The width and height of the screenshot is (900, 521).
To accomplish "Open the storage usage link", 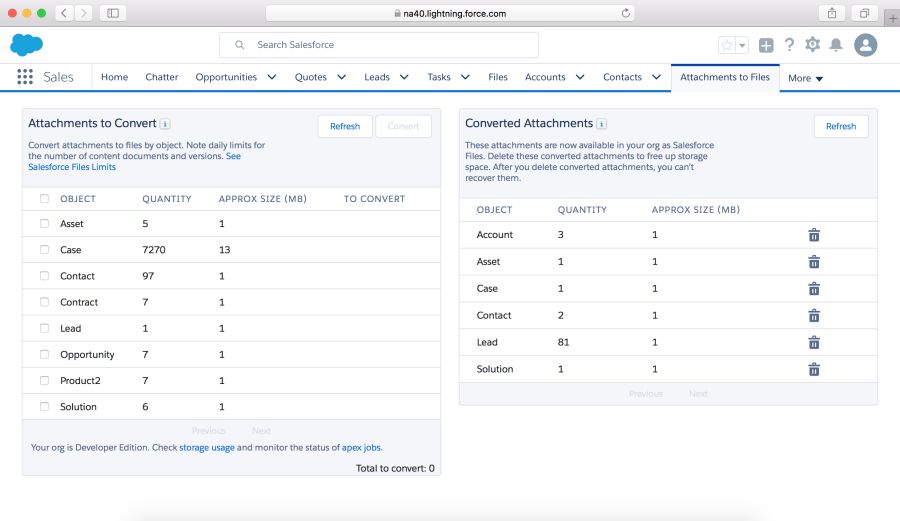I will pyautogui.click(x=207, y=448).
